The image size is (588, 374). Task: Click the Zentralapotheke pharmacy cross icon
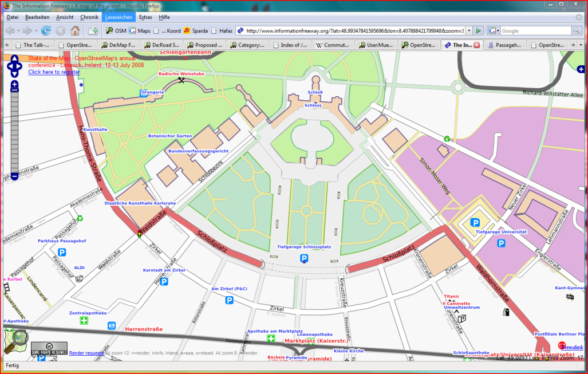tap(84, 320)
